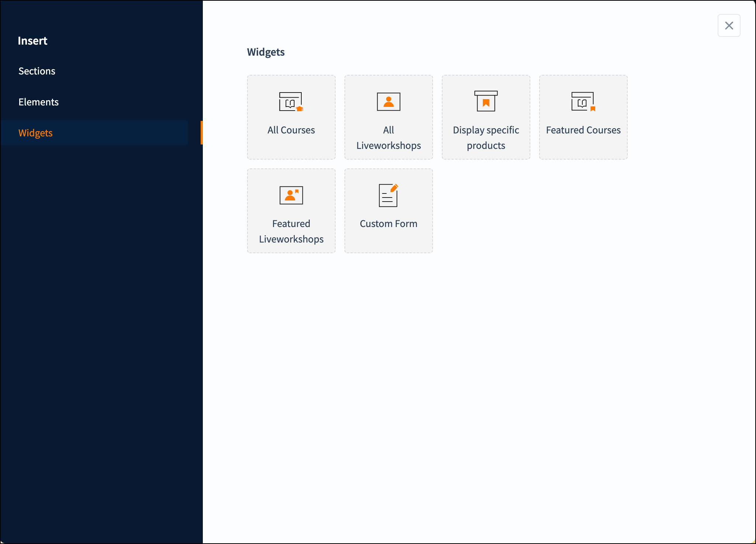
Task: Click the All Courses book icon
Action: [291, 102]
